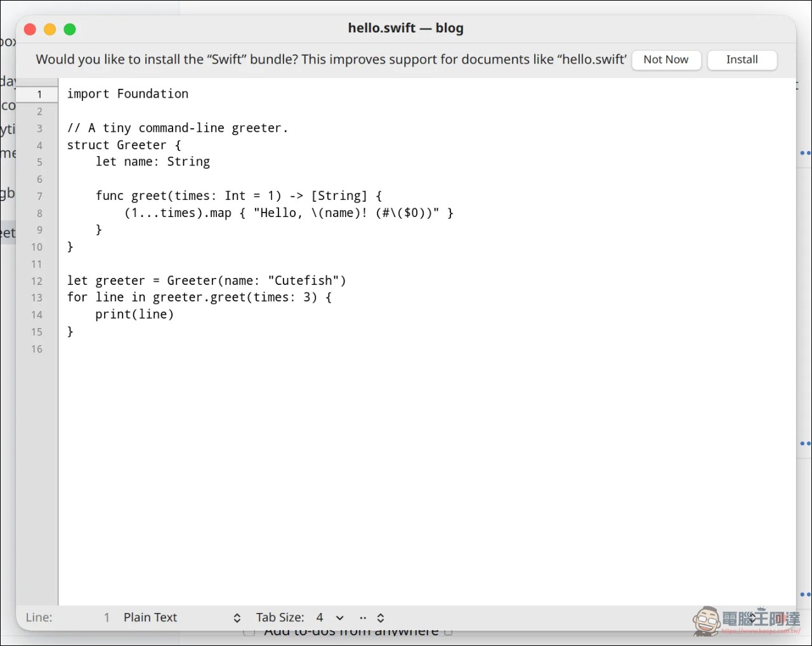Click the hello.swift — blog window title
The height and width of the screenshot is (646, 812).
tap(406, 29)
